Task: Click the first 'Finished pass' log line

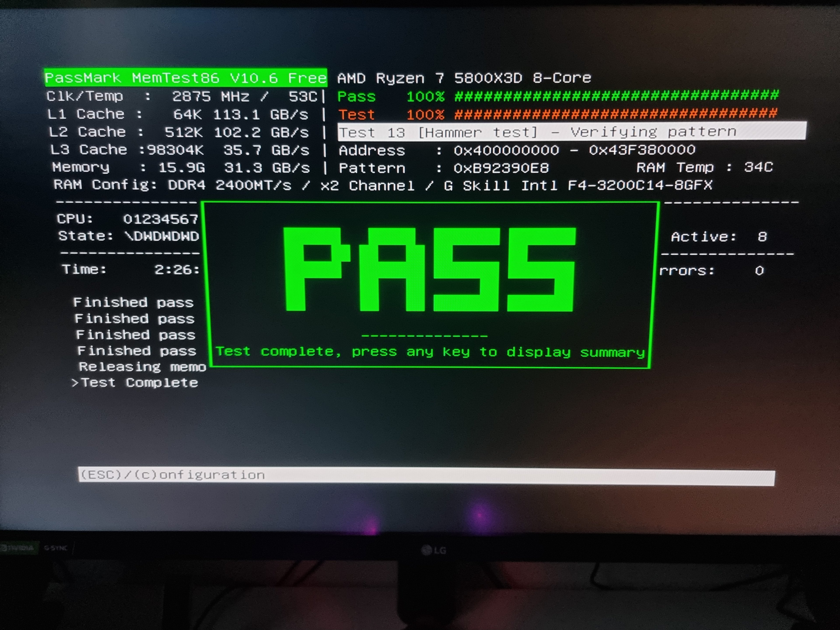Action: pos(133,303)
